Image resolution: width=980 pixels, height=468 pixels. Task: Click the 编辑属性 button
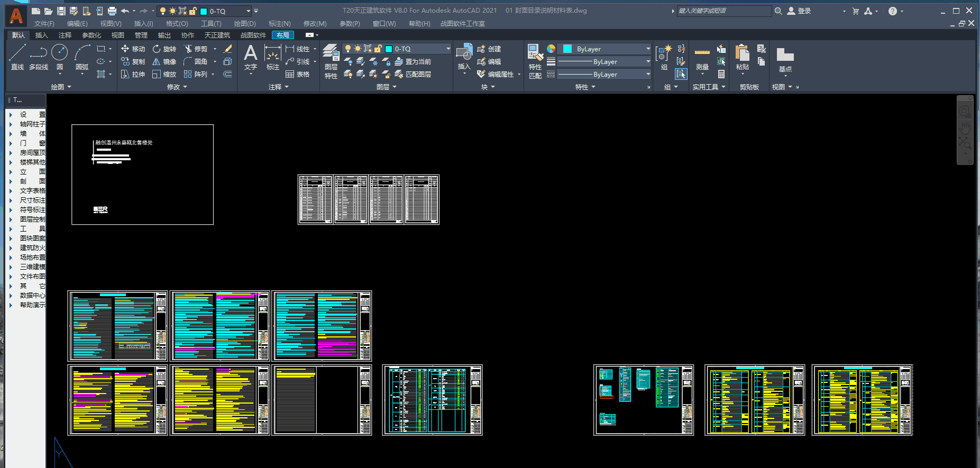click(496, 74)
